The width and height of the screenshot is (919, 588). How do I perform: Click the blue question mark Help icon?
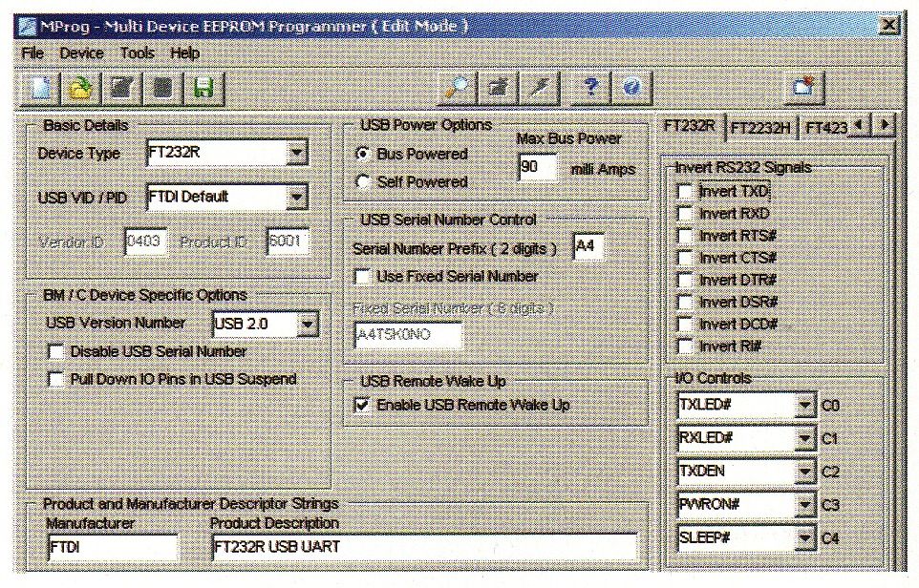[590, 89]
